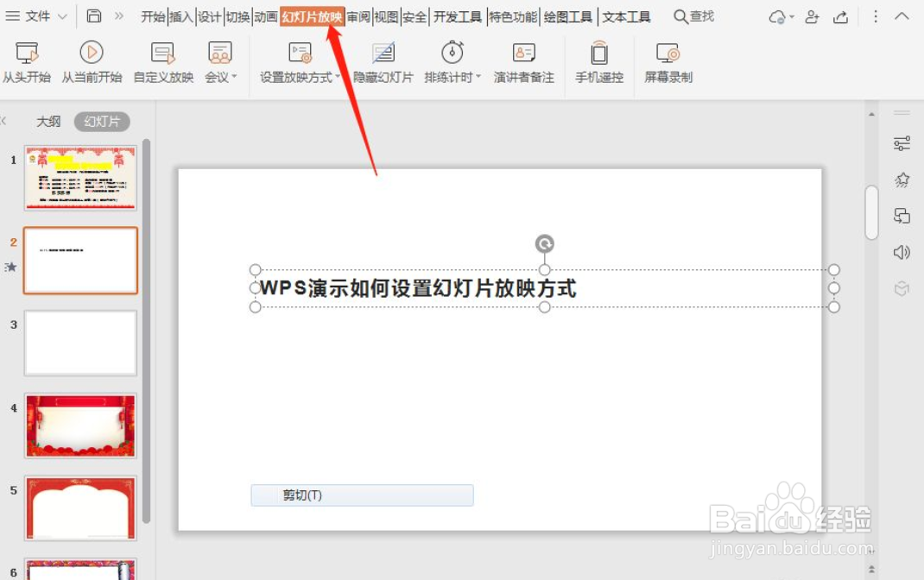Expand the cloud icon dropdown arrow

pos(791,17)
